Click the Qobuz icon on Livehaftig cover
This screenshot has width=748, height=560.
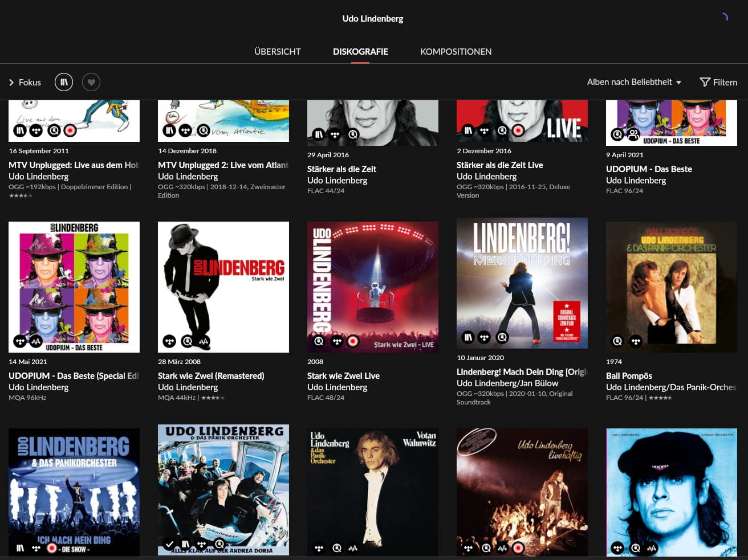tap(486, 548)
